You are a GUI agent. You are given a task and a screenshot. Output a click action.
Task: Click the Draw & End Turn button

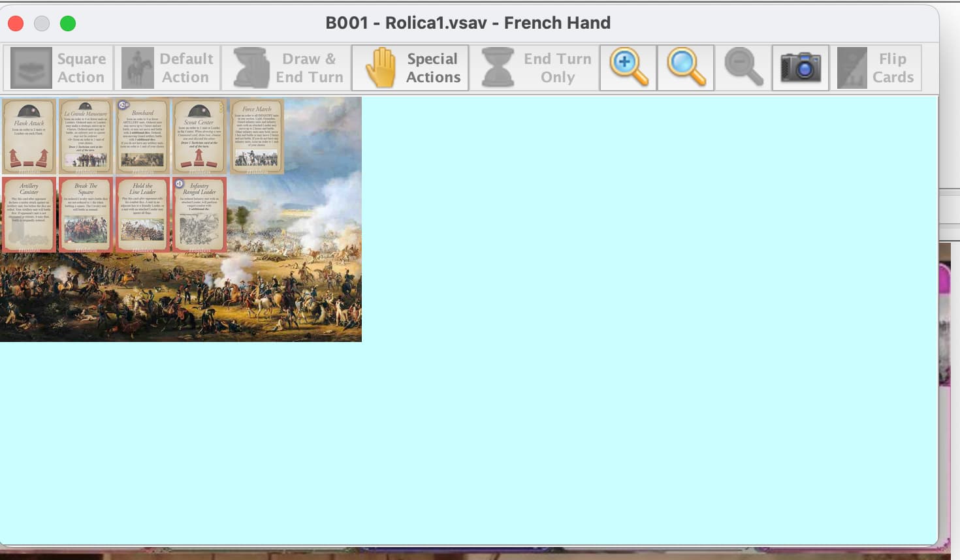(x=287, y=68)
